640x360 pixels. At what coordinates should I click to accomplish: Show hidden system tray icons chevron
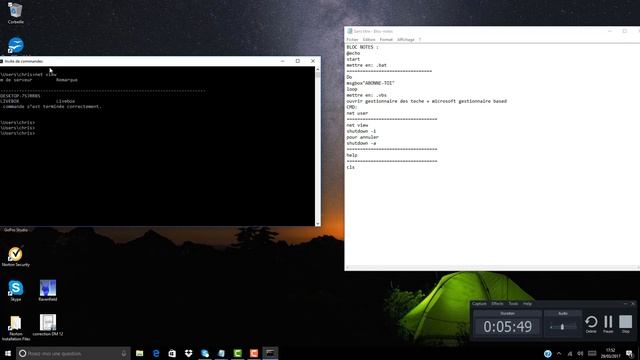(559, 353)
